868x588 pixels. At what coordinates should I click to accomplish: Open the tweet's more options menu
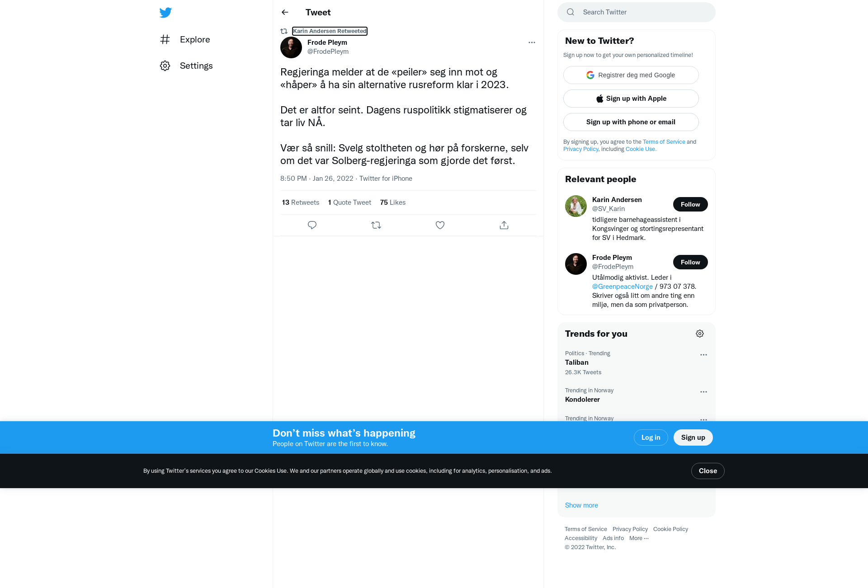coord(532,42)
